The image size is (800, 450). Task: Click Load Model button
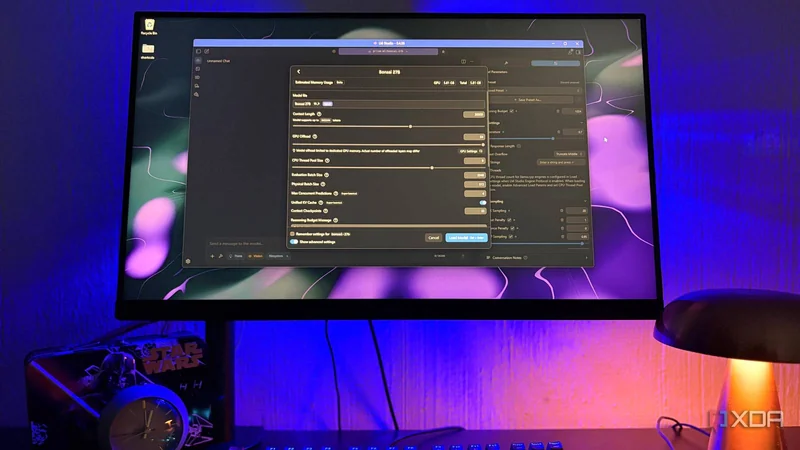click(x=466, y=238)
